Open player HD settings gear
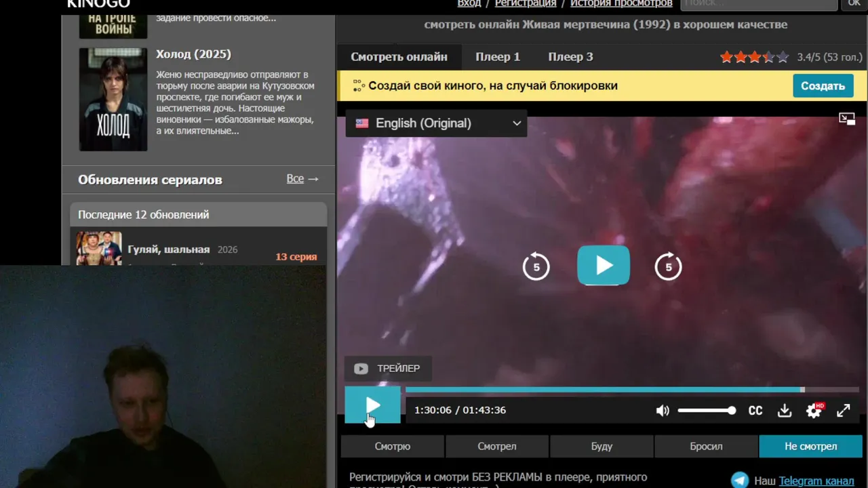 [x=814, y=411]
